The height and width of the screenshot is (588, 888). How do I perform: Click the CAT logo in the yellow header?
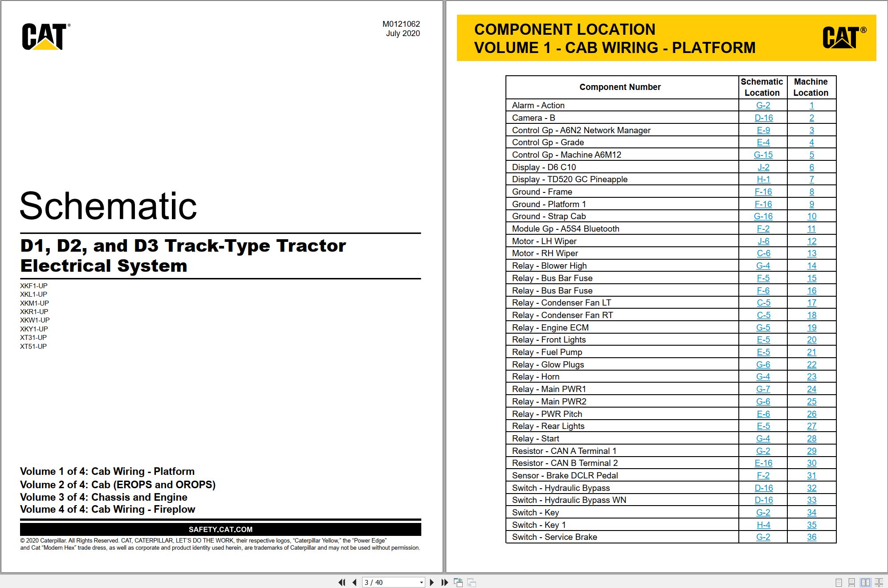[x=843, y=37]
